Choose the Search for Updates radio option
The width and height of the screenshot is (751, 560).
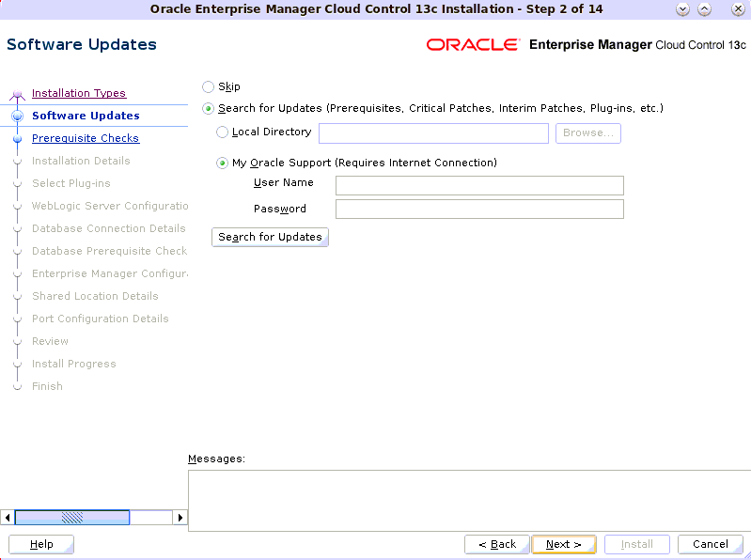pyautogui.click(x=208, y=109)
